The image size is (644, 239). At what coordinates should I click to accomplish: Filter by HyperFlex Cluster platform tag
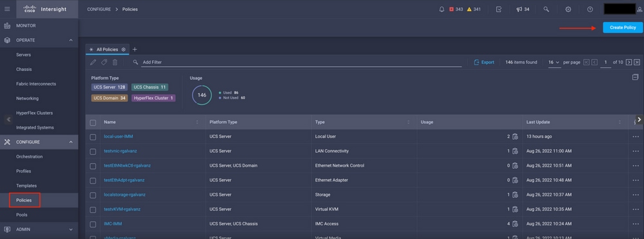pos(153,98)
